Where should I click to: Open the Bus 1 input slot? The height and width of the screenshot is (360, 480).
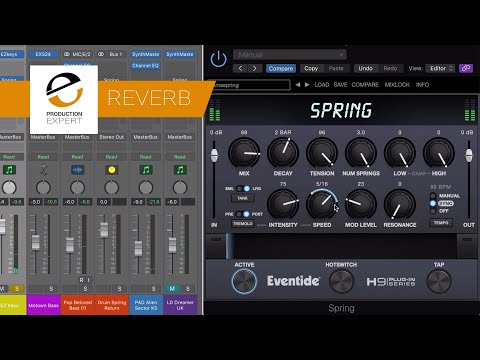coord(112,54)
